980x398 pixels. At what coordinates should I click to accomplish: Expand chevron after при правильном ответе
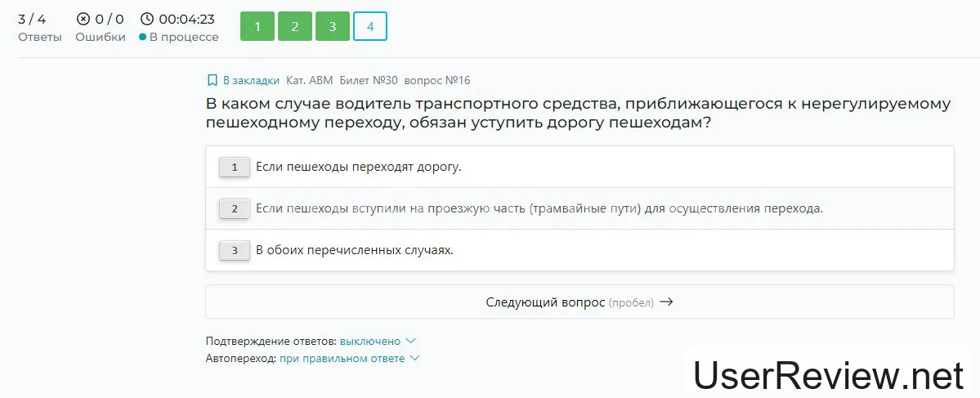click(414, 359)
